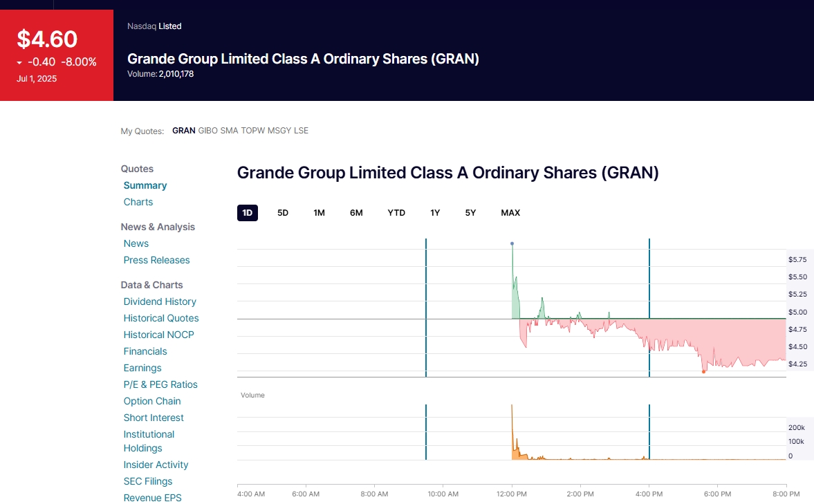The width and height of the screenshot is (814, 504).
Task: Click the day-high marker dot on chart
Action: [512, 243]
